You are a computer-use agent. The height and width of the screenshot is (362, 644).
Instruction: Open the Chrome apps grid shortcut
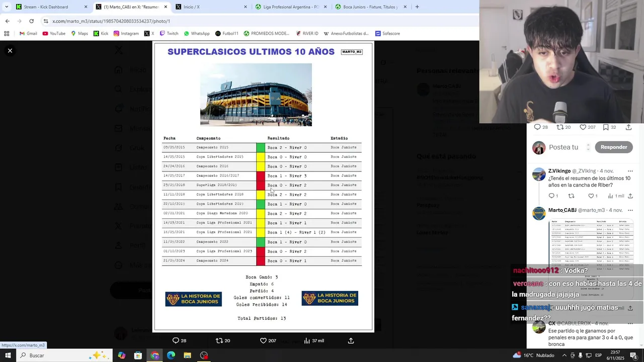7,34
